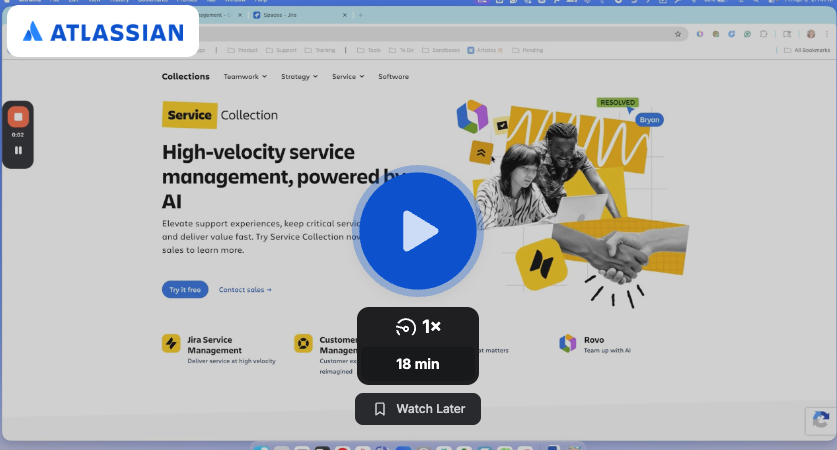Click the reCAPTCHA badge
Image resolution: width=837 pixels, height=450 pixels.
pos(820,421)
